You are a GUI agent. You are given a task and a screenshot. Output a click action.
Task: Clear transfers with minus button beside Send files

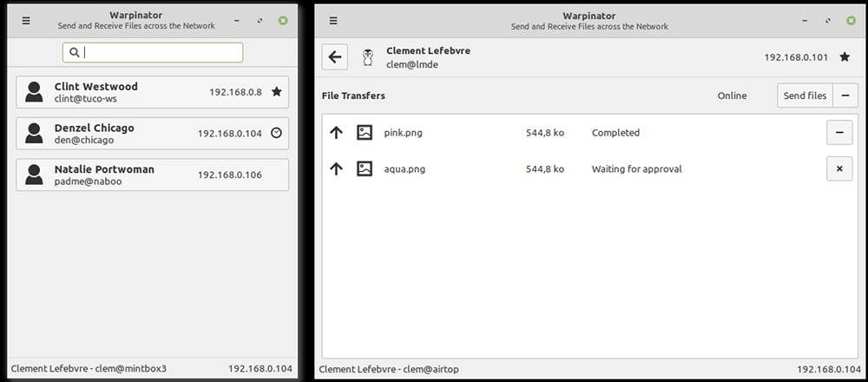coord(845,95)
